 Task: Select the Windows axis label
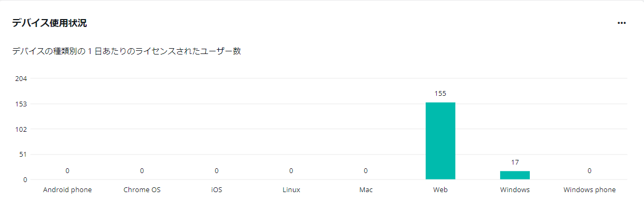(x=515, y=189)
